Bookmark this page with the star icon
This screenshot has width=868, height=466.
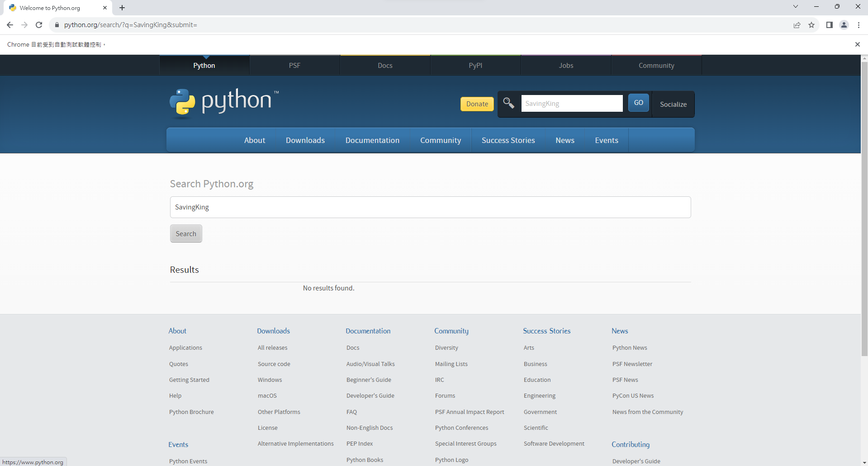pos(811,25)
